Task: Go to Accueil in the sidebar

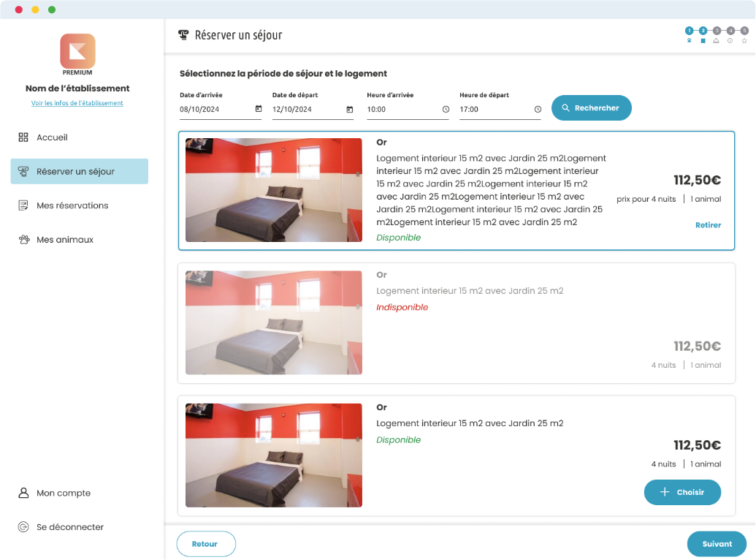Action: [x=52, y=137]
